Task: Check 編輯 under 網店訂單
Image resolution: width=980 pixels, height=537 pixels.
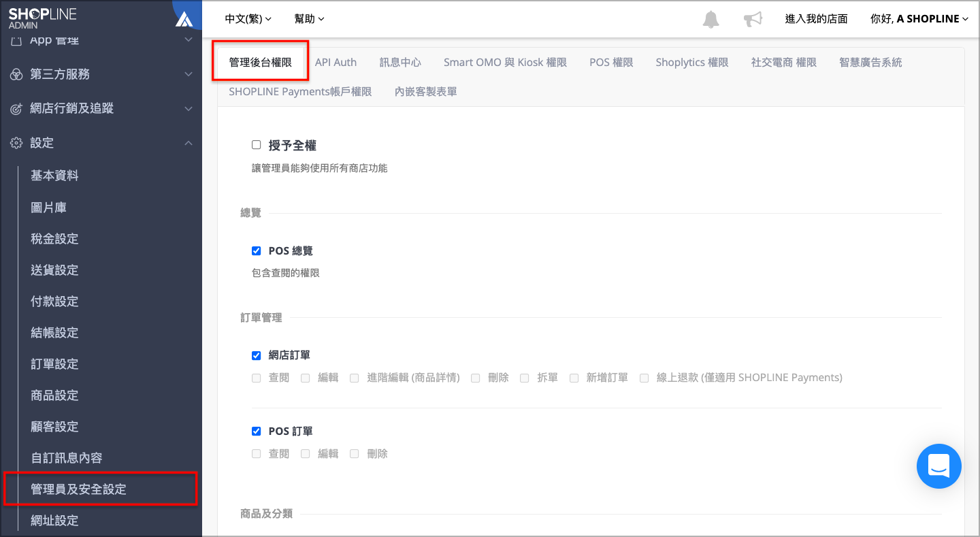Action: point(306,378)
